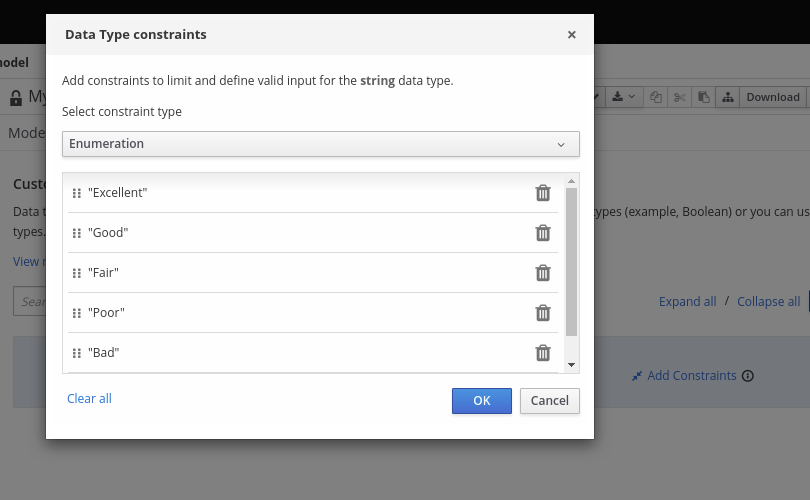Cancel the constraints dialog
This screenshot has width=810, height=500.
pyautogui.click(x=550, y=401)
